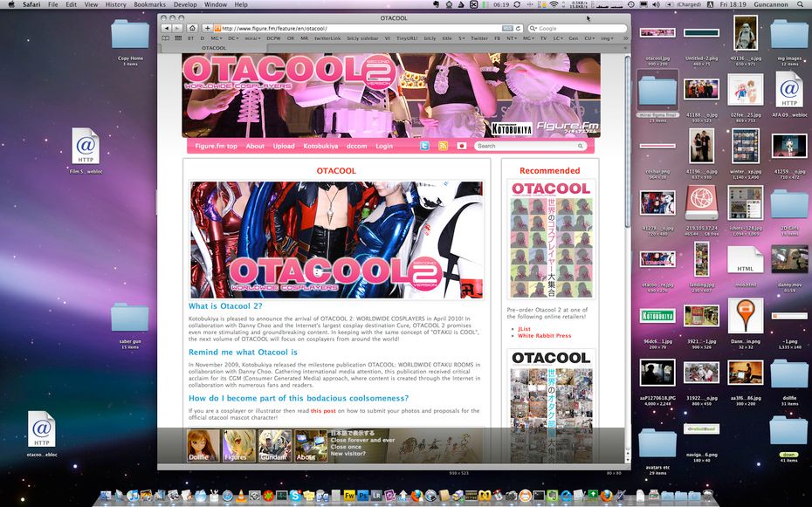Screen dimensions: 812x507
Task: Open the Dollfie thumbnail in bottom bar
Action: click(x=203, y=445)
